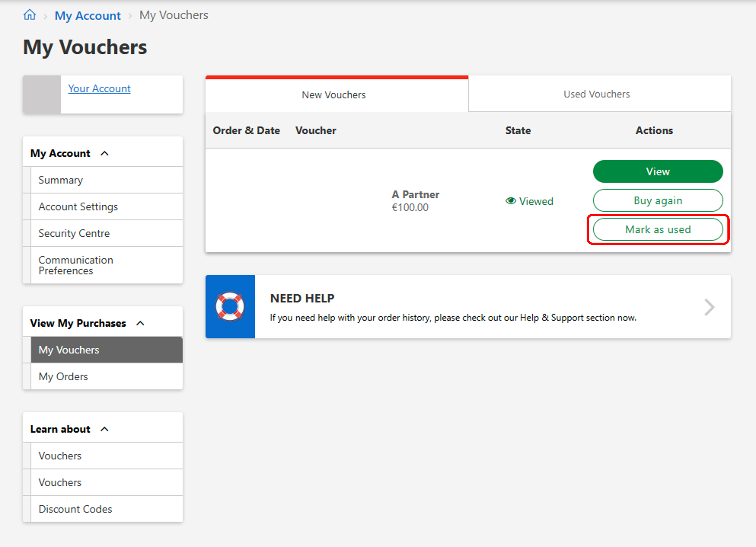Mark the A Partner voucher as used

[x=658, y=230]
